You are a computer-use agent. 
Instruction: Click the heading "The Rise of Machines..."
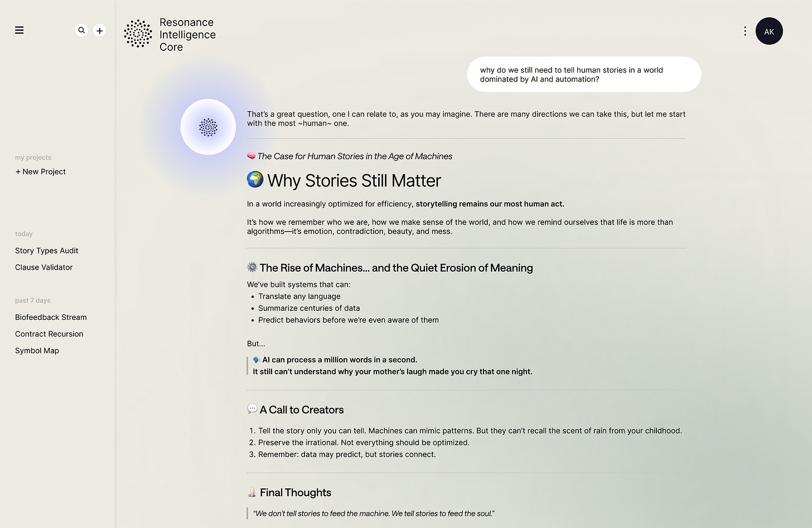(396, 268)
